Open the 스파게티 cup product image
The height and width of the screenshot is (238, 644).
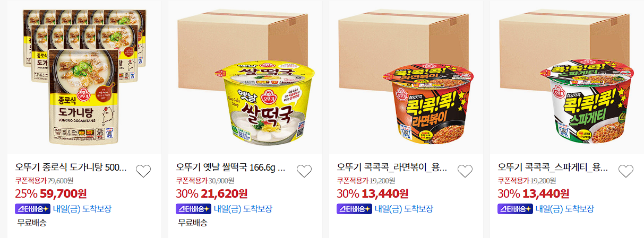pos(567,77)
